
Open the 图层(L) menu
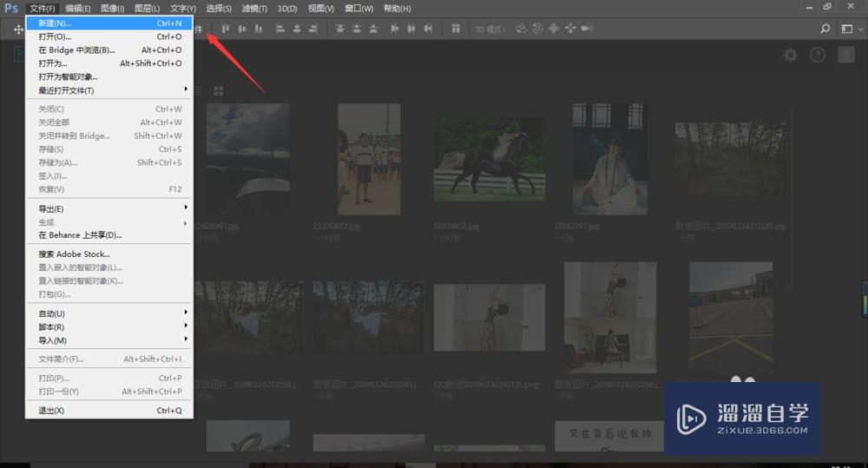(147, 9)
